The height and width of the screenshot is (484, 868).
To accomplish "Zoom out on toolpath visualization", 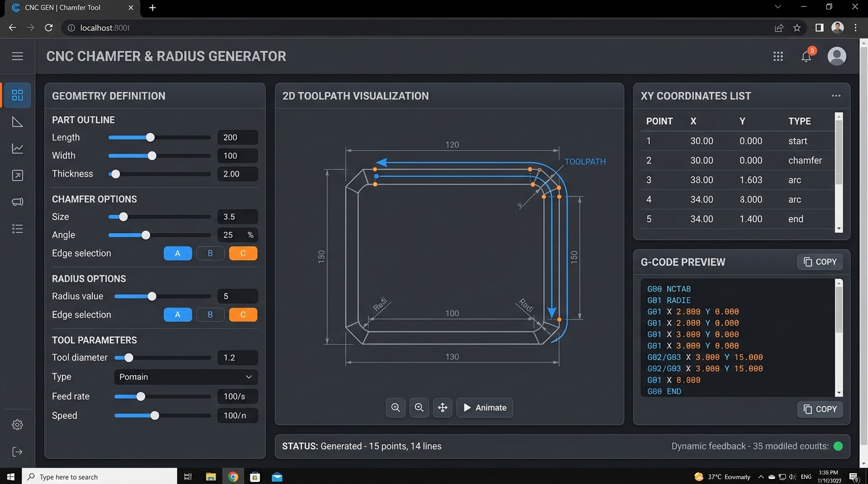I will coord(419,408).
